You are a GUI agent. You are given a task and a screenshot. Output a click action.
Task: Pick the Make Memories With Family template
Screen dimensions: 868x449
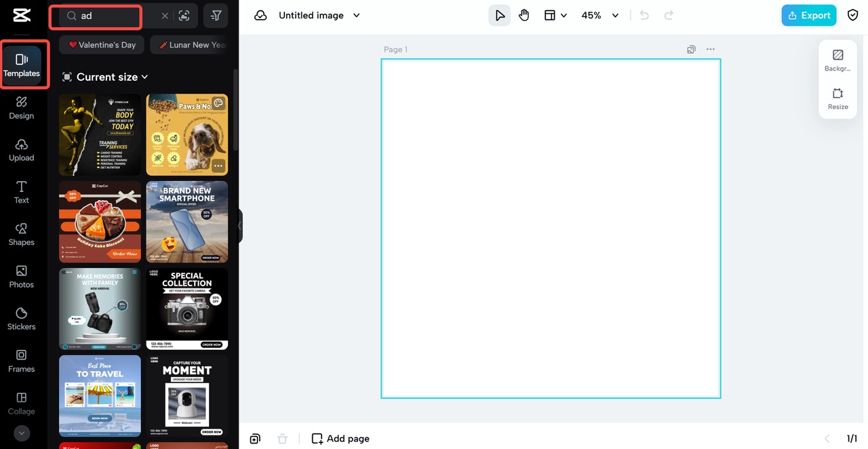pyautogui.click(x=100, y=309)
